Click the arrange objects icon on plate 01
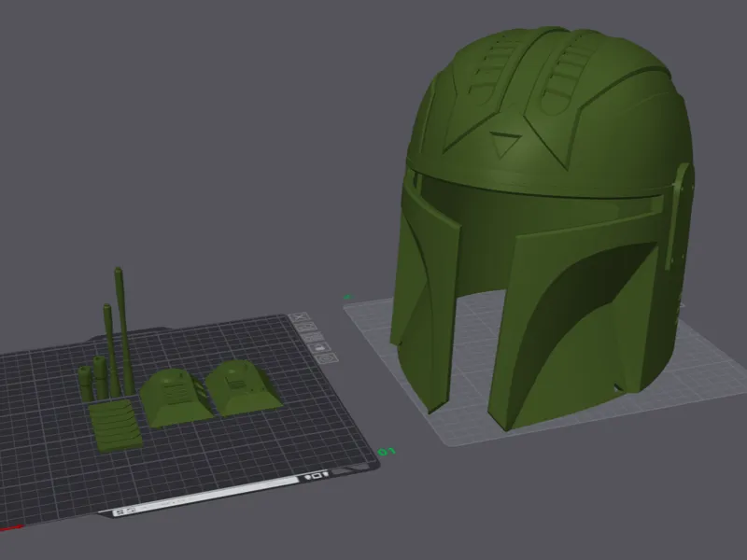Screen dimensions: 747x560 [x=314, y=337]
